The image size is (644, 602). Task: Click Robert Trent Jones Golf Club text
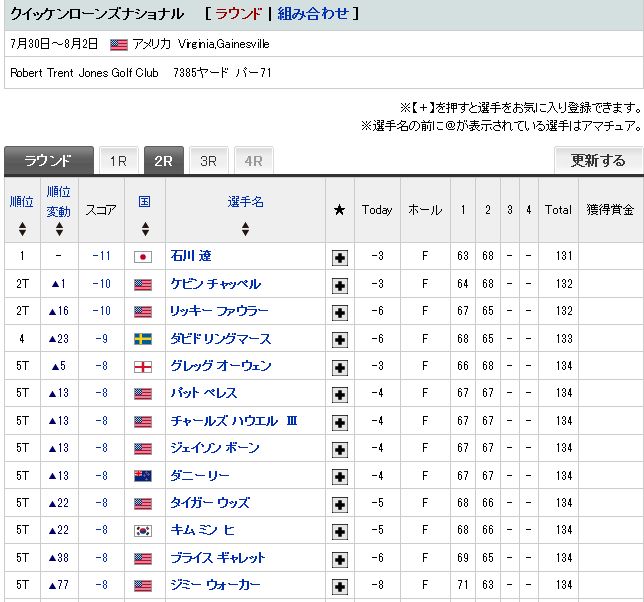(x=84, y=73)
